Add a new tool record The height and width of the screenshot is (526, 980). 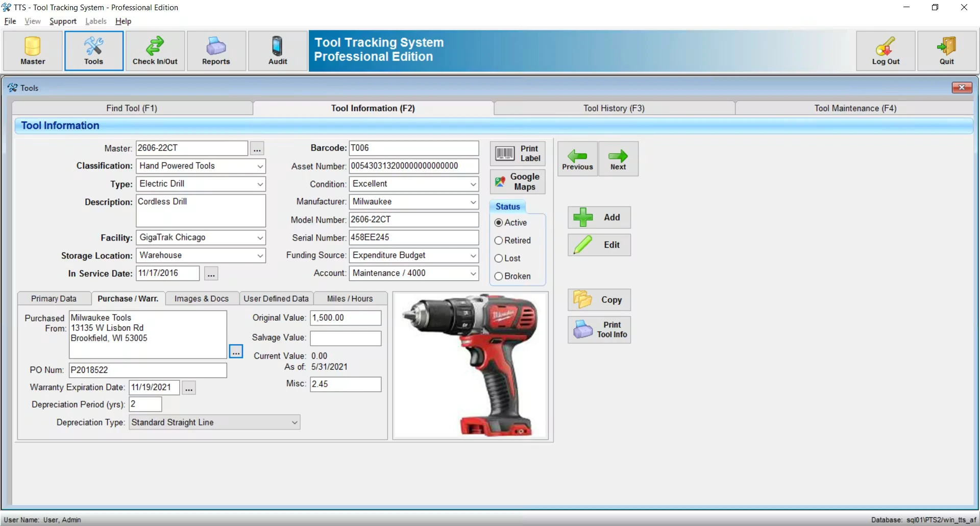pos(599,218)
